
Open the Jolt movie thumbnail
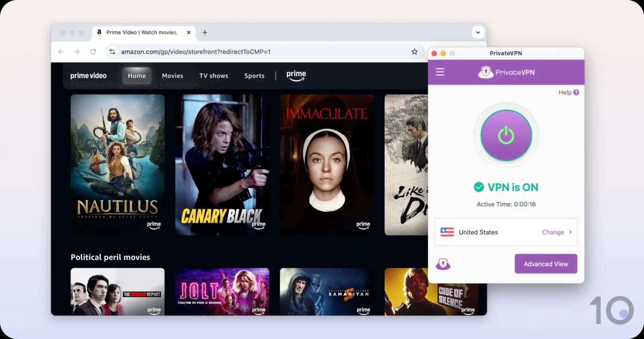pyautogui.click(x=222, y=291)
